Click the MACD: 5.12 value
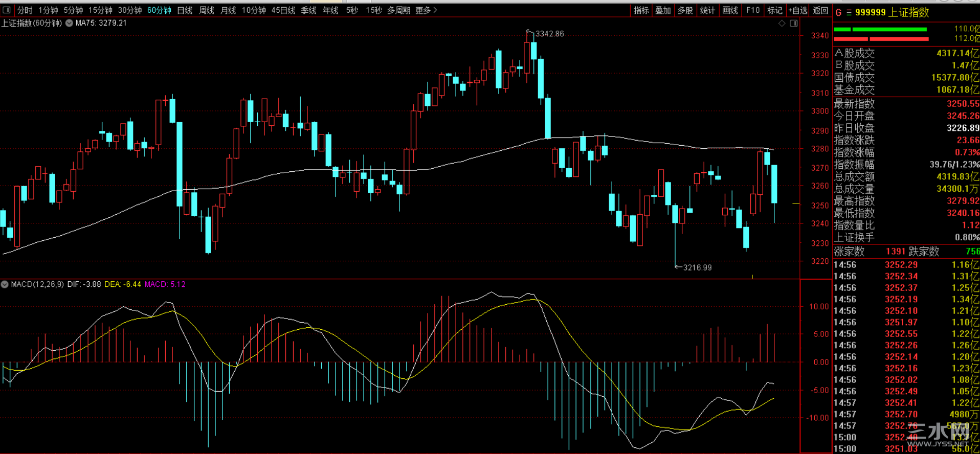Screen dimensions: 980x454 [165, 284]
